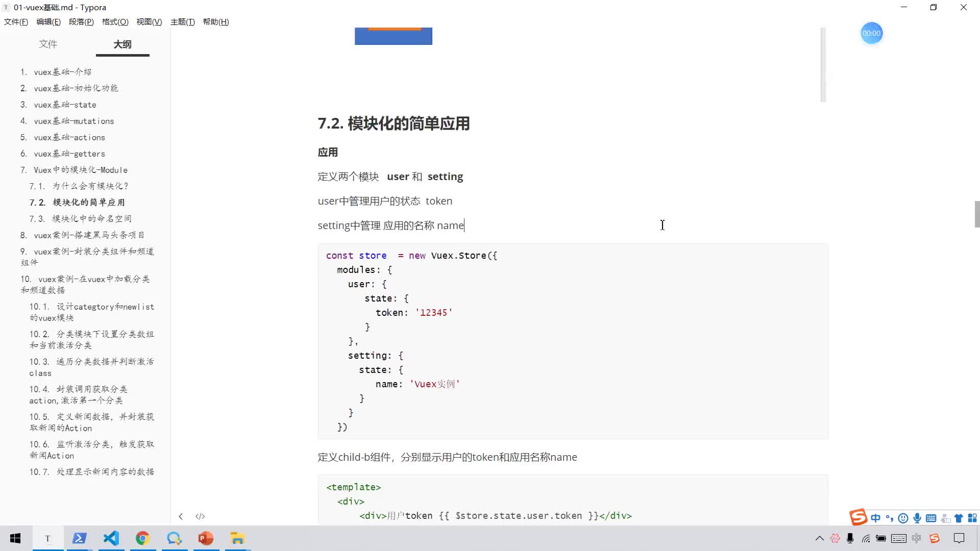Open the Wi-Fi network tray icon
This screenshot has width=980, height=551.
866,538
